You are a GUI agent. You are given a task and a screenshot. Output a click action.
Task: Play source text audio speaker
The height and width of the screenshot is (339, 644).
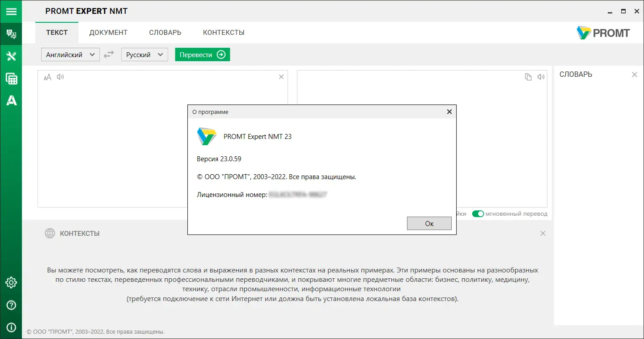pyautogui.click(x=60, y=77)
